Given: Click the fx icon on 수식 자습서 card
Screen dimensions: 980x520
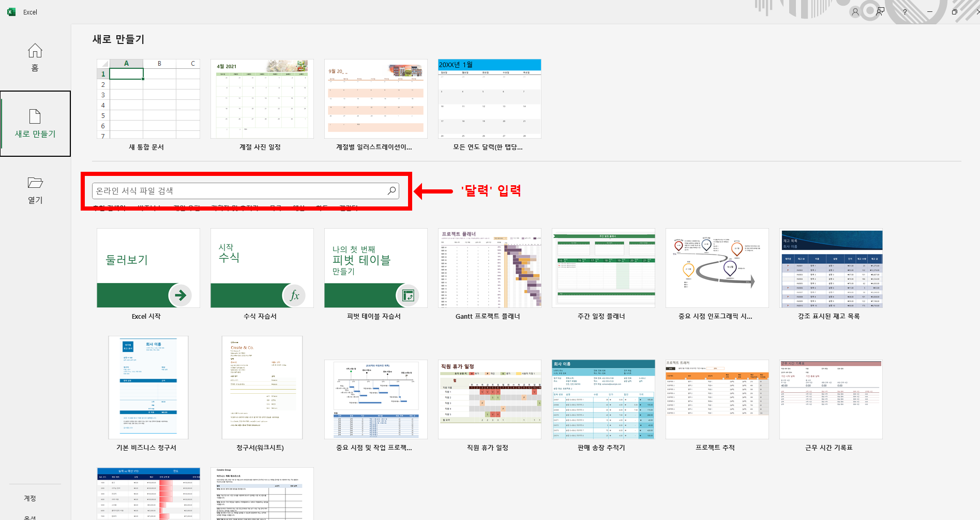Looking at the screenshot, I should [294, 295].
